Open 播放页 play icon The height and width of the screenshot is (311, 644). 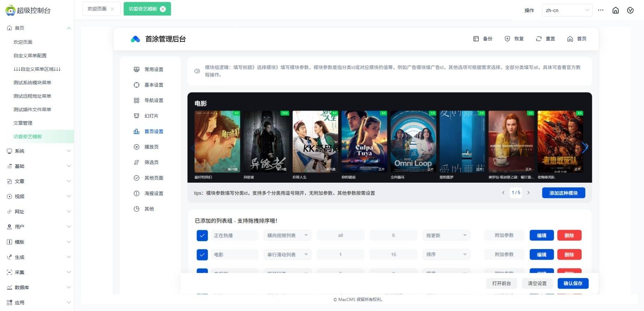pos(137,147)
